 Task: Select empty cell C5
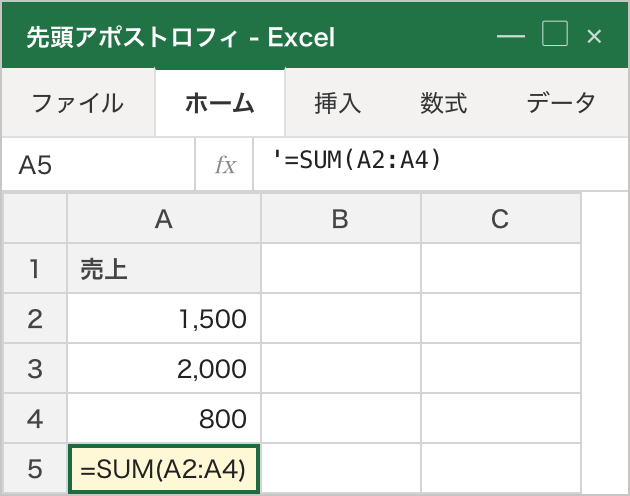point(501,468)
